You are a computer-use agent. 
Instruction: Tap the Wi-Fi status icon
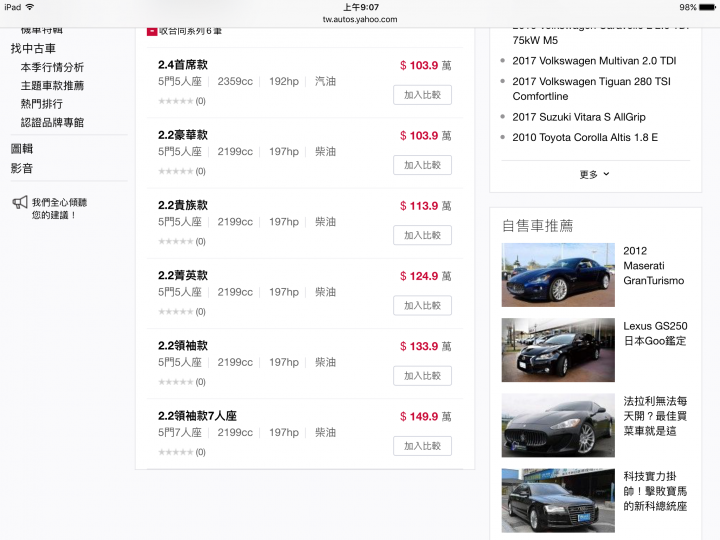coord(30,7)
